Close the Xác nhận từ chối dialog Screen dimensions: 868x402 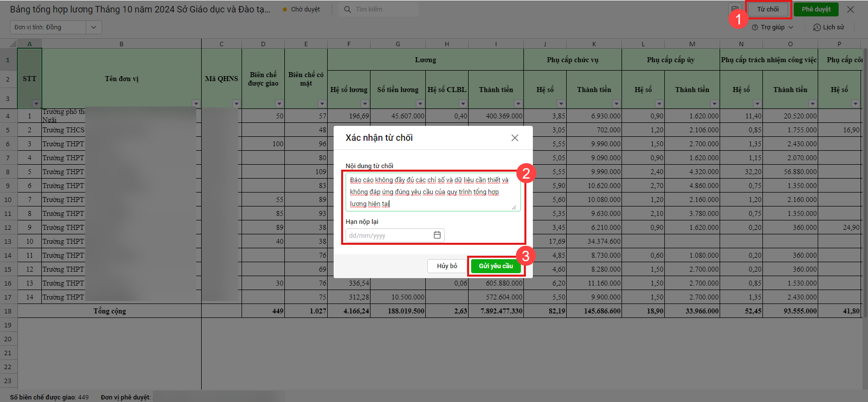514,138
